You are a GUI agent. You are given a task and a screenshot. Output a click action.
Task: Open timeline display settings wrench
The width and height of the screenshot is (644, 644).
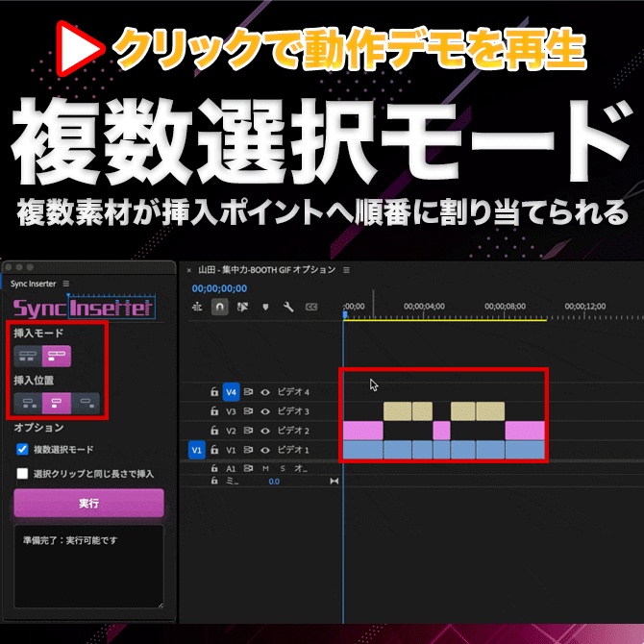pos(288,307)
